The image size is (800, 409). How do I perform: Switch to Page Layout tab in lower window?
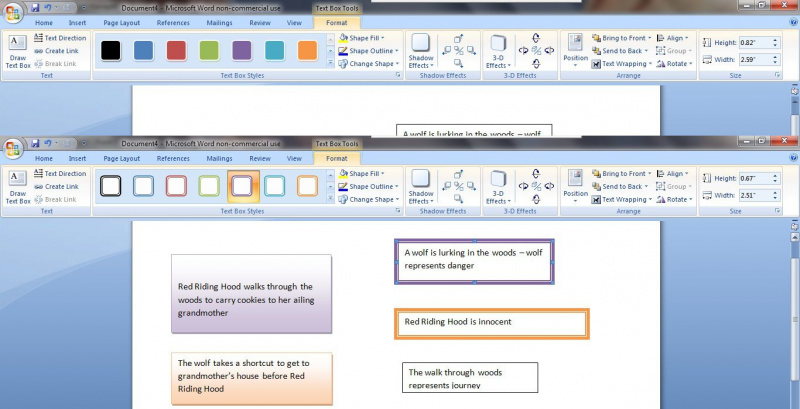[122, 159]
